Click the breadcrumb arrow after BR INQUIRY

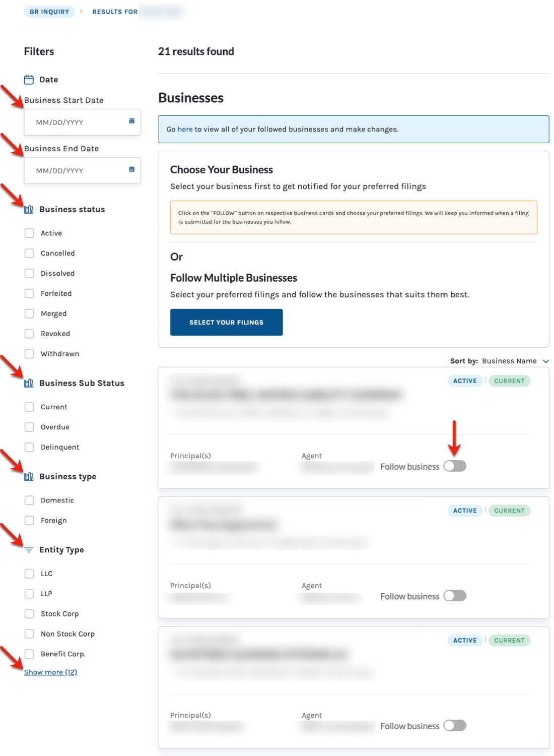(81, 11)
